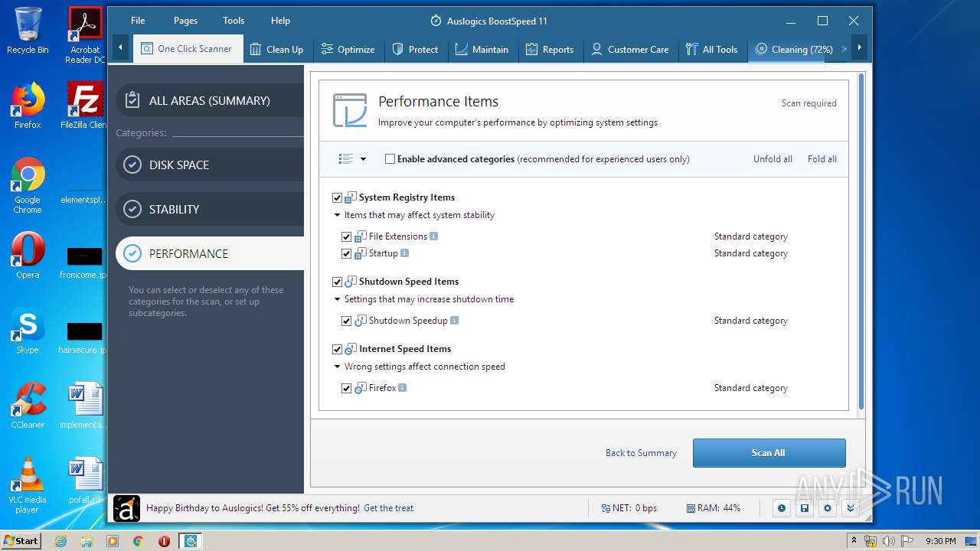Open the Tools menu
980x551 pixels.
tap(234, 21)
